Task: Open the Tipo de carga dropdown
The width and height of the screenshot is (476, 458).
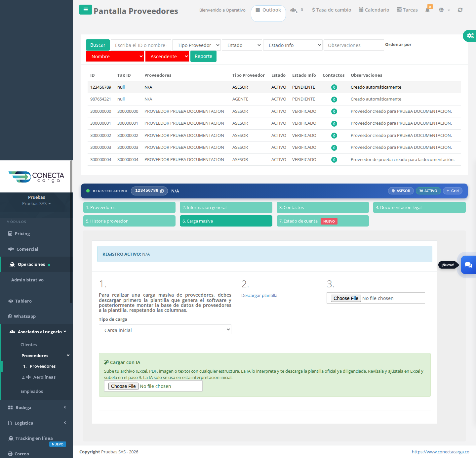Action: (165, 330)
